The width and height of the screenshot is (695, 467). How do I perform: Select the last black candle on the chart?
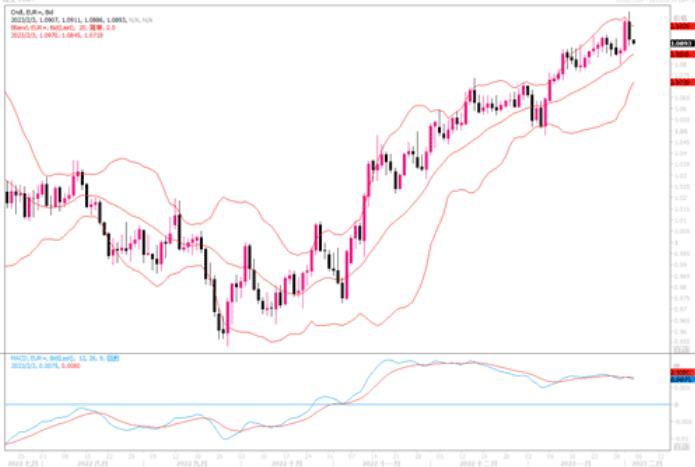(634, 41)
